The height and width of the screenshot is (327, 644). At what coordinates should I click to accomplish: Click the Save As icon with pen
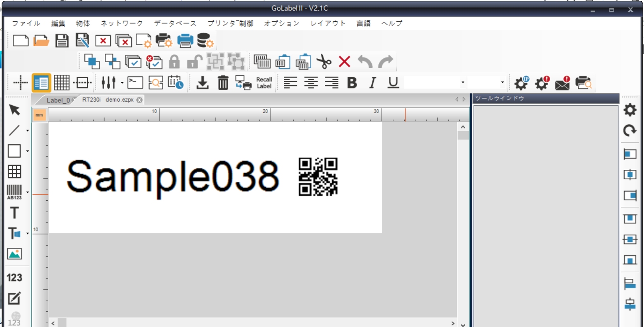point(82,41)
